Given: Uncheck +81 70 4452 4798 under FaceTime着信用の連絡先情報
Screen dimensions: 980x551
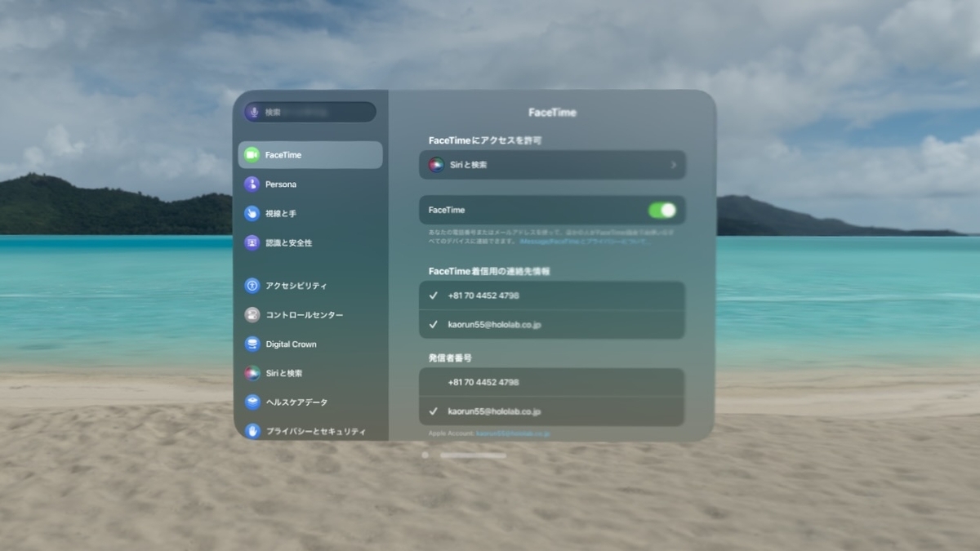Looking at the screenshot, I should point(552,295).
